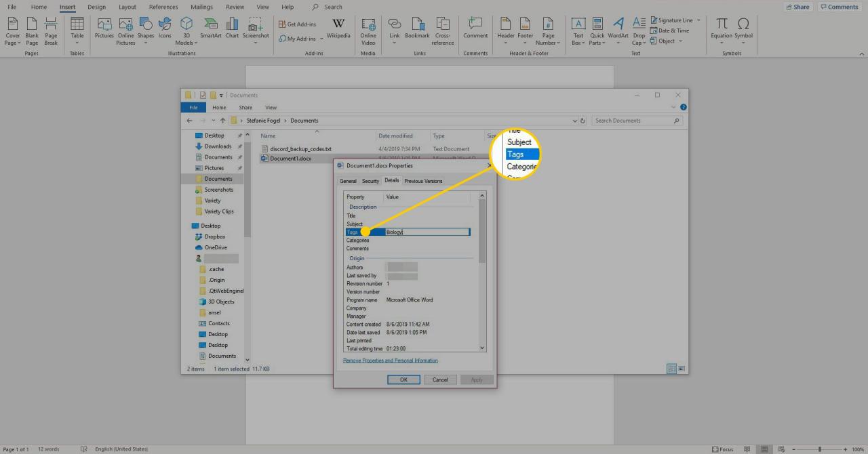Refresh the Explorer folder view
The height and width of the screenshot is (454, 868).
click(x=583, y=121)
